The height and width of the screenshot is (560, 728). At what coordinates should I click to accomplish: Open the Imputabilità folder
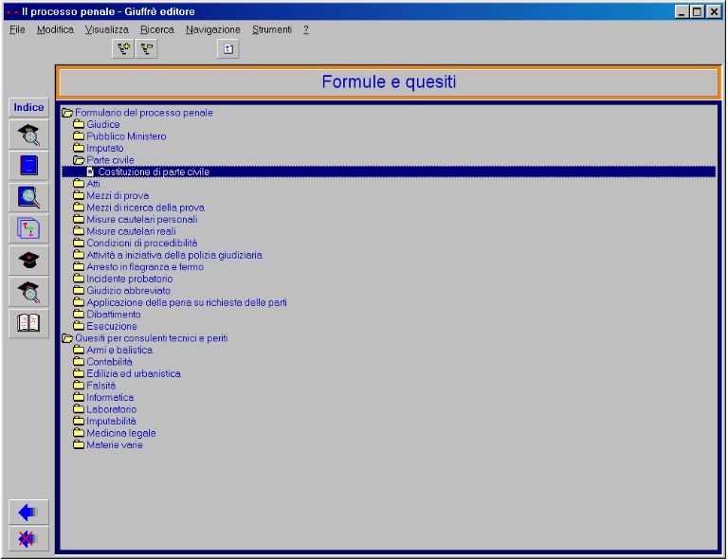click(x=104, y=422)
